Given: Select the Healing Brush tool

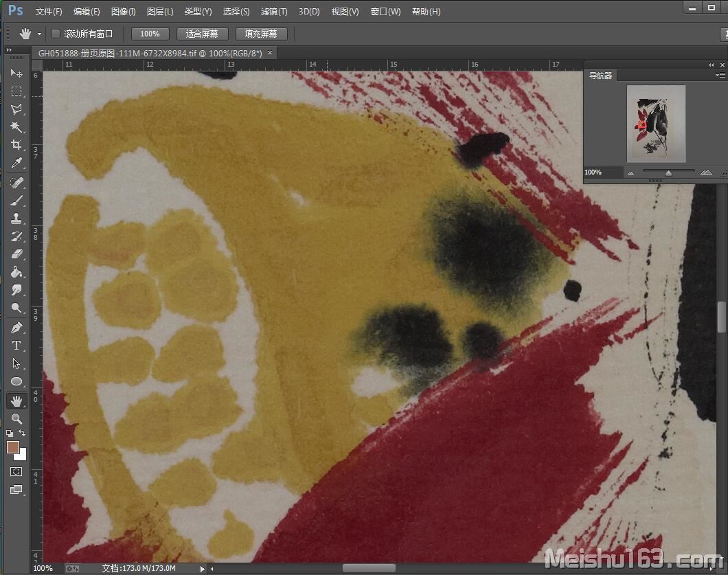Looking at the screenshot, I should pos(16,183).
